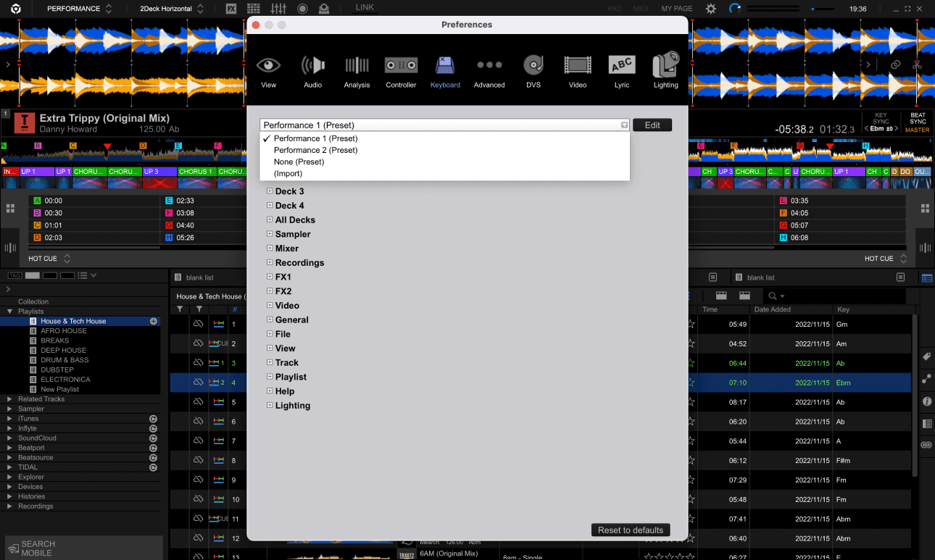
Task: Click the settings gear in top bar
Action: (x=711, y=9)
